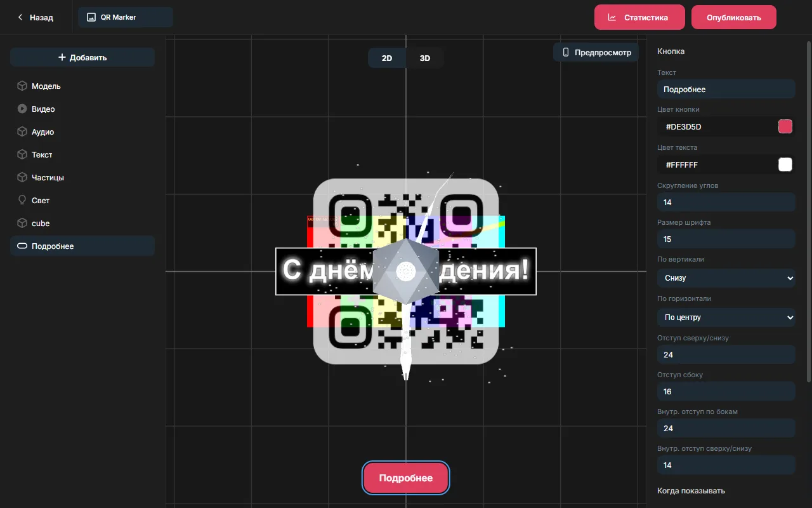Viewport: 812px width, 508px height.
Task: Edit the button text field containing Подробнее
Action: [x=726, y=90]
